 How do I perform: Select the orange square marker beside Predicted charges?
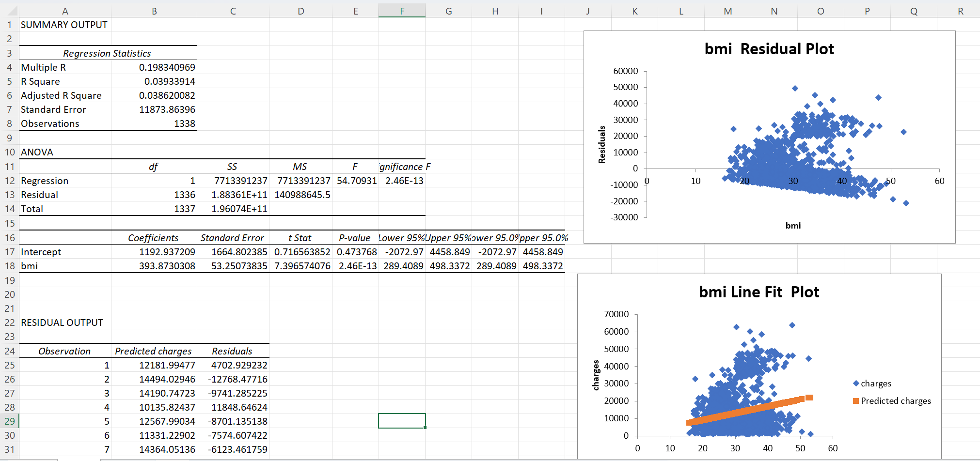[856, 401]
